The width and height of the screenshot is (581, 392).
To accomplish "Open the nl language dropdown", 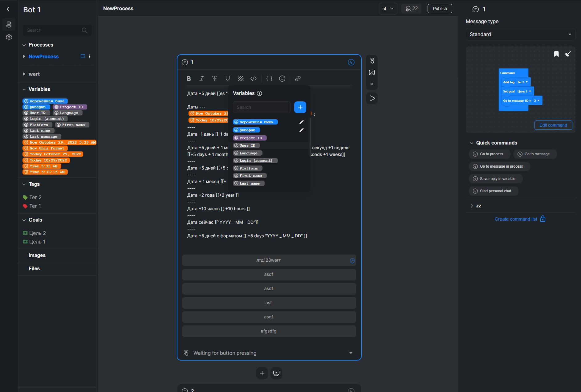I will click(x=388, y=9).
